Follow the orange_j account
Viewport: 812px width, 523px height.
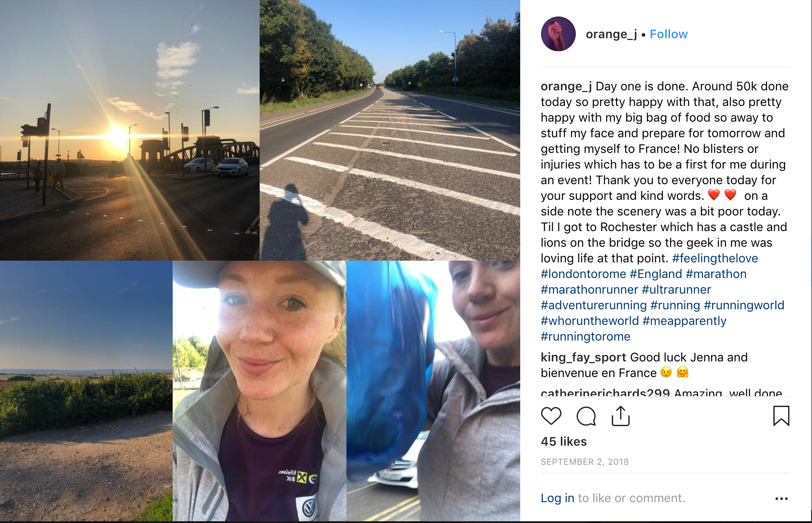click(x=668, y=34)
